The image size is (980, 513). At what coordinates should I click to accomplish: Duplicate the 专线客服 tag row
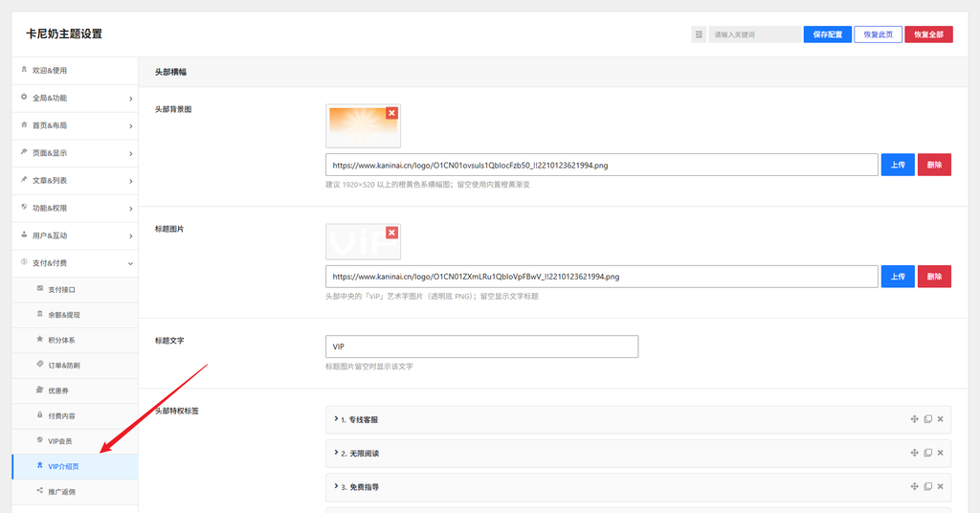coord(927,419)
